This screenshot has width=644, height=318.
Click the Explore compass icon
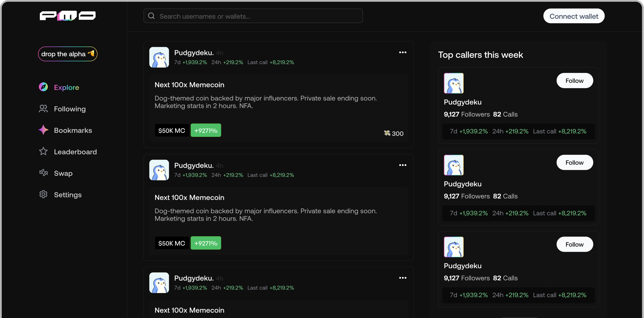coord(43,87)
